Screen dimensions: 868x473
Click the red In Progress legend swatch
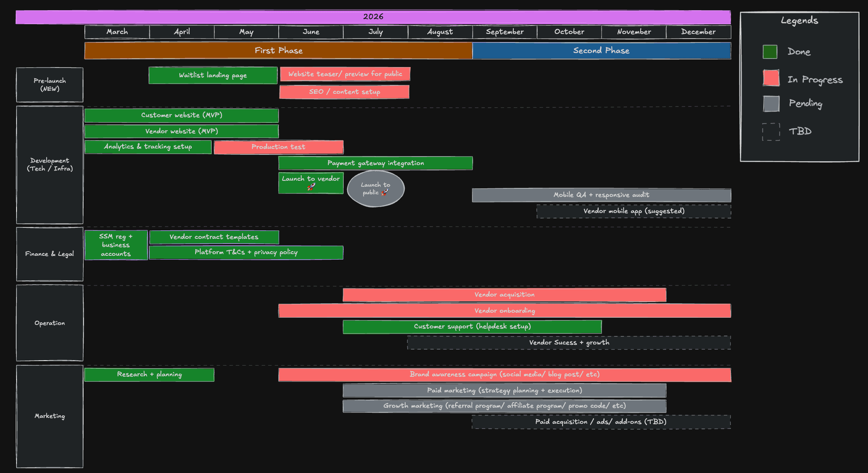pos(771,78)
